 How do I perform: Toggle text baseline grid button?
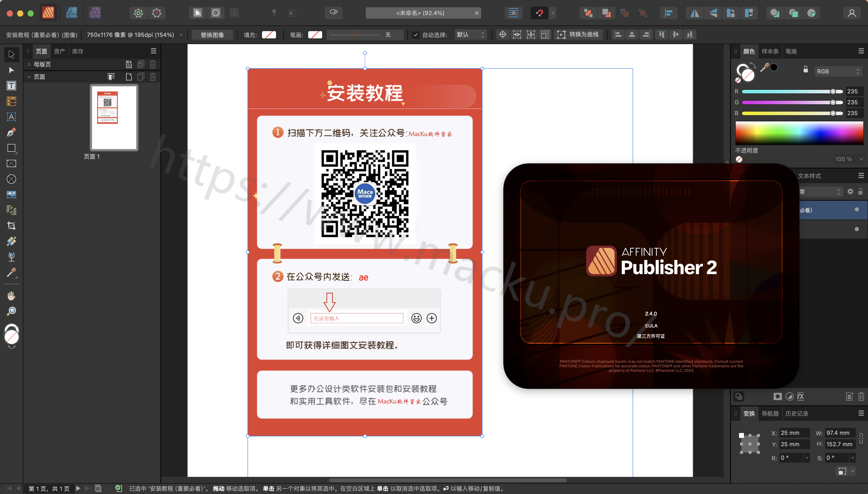[513, 13]
